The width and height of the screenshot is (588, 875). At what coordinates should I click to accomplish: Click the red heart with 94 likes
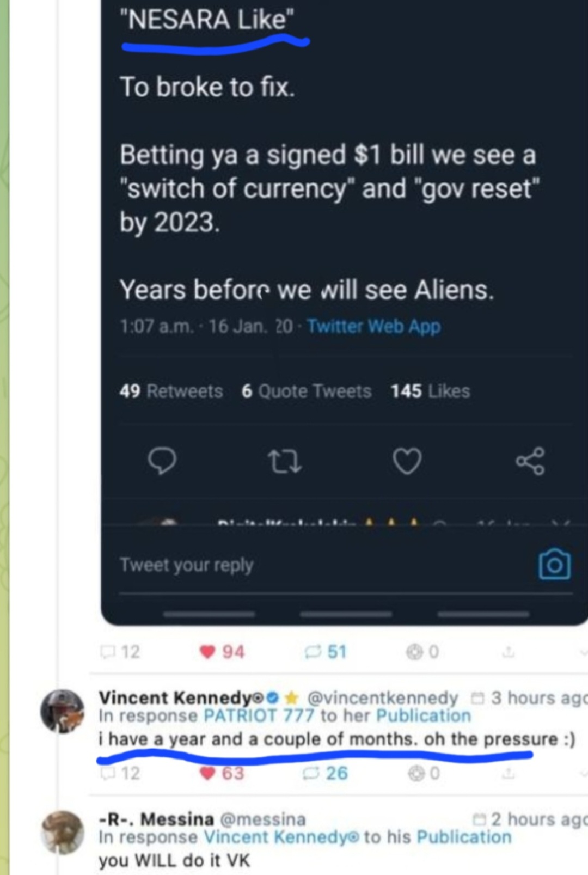pos(207,652)
